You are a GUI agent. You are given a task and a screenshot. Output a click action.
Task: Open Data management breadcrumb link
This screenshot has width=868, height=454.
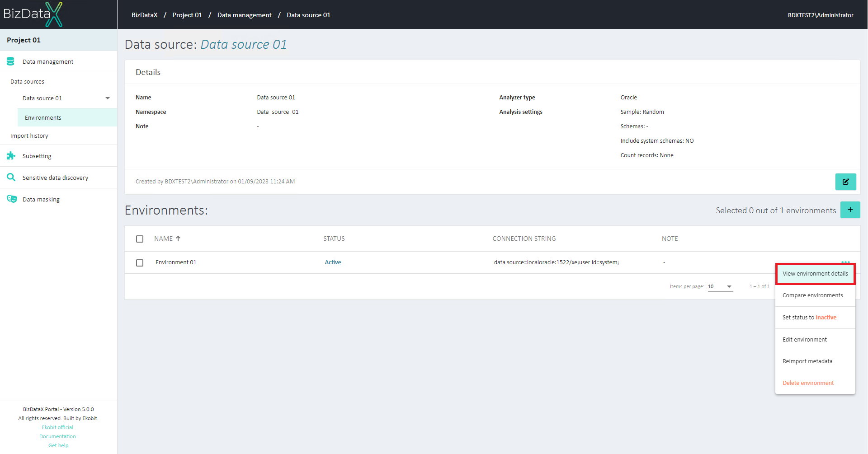pos(245,15)
